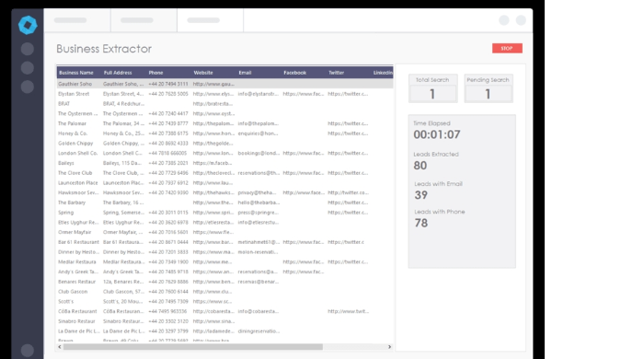The width and height of the screenshot is (644, 359).
Task: Select the London Shell Co. row
Action: (x=224, y=153)
